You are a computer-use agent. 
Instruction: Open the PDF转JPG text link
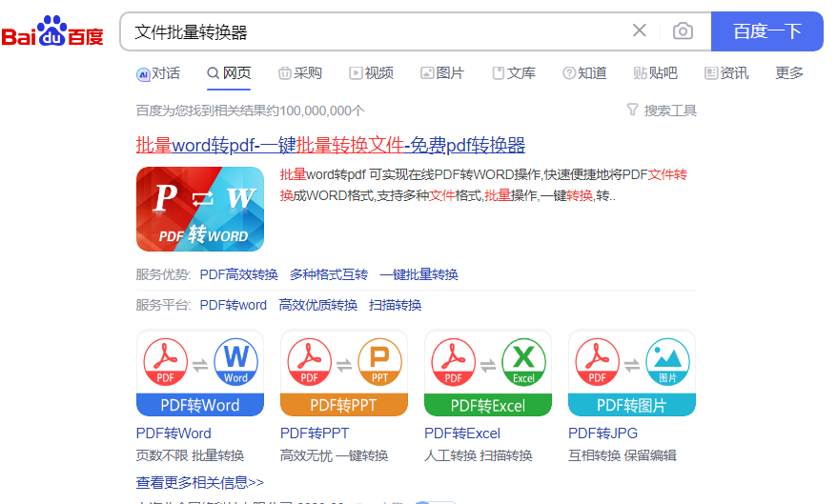click(602, 433)
